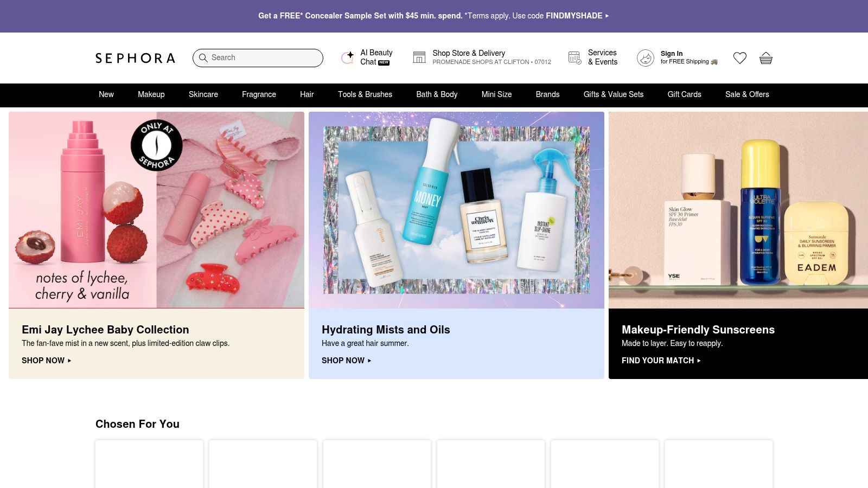Viewport: 868px width, 488px height.
Task: Open the Makeup menu
Action: point(151,94)
